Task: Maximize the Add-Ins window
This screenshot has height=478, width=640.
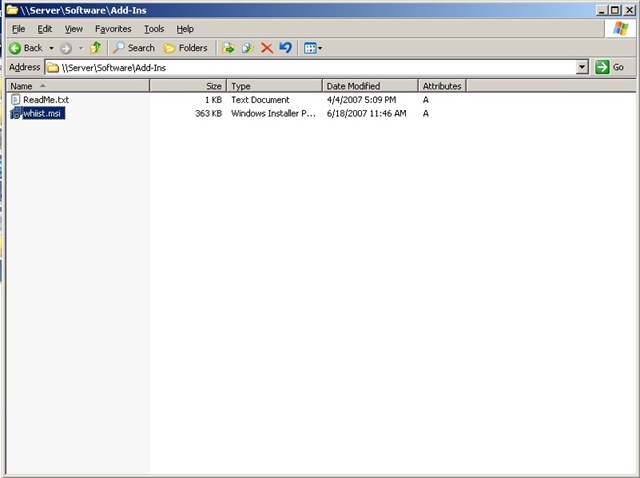Action: point(615,10)
